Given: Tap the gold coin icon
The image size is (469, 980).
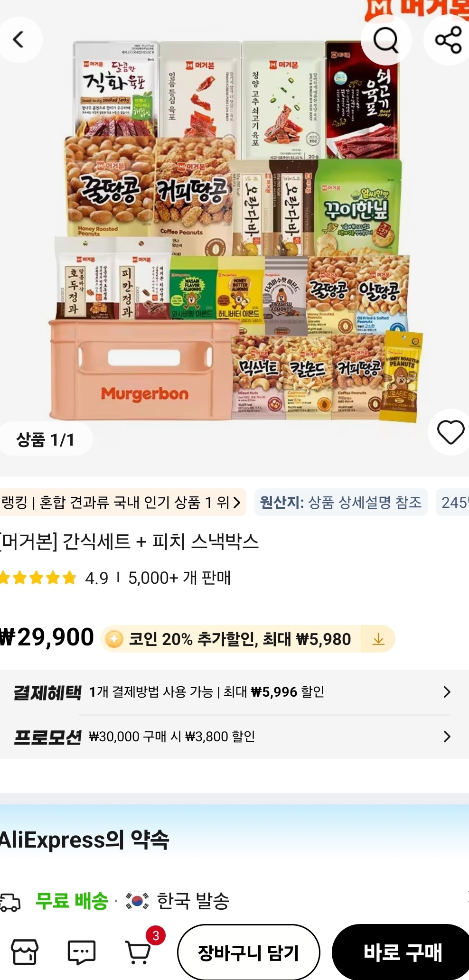Looking at the screenshot, I should point(114,639).
